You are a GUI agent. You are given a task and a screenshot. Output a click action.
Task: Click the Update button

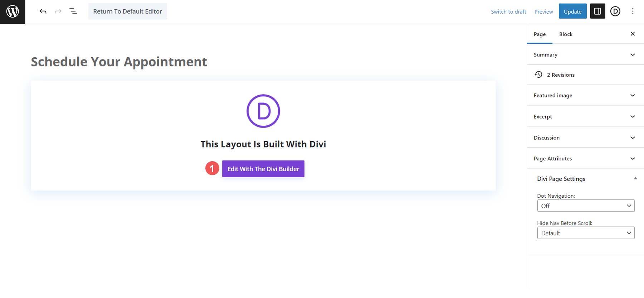572,11
